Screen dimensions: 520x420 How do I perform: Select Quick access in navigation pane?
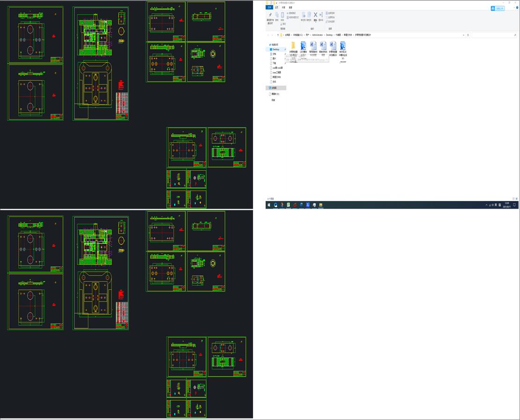tap(275, 44)
